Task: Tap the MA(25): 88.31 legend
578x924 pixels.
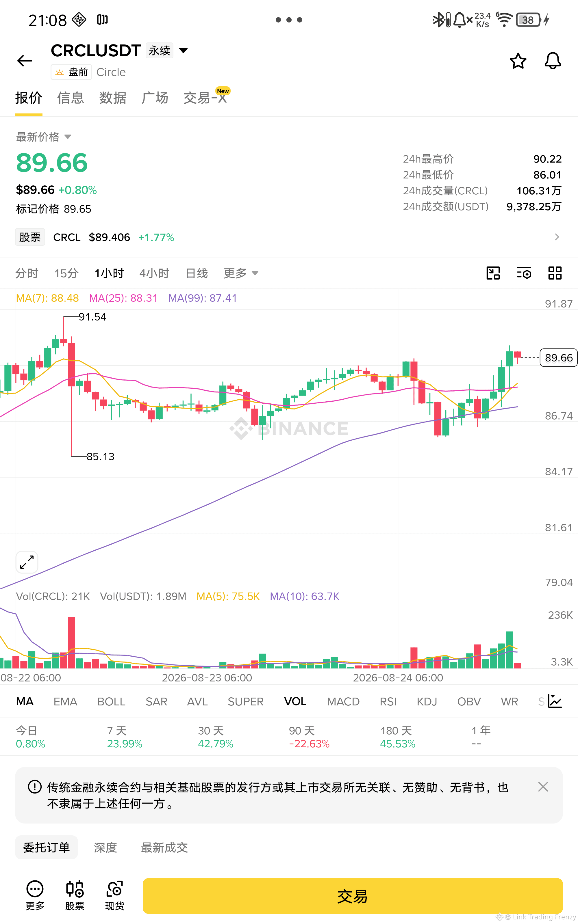Action: [123, 298]
